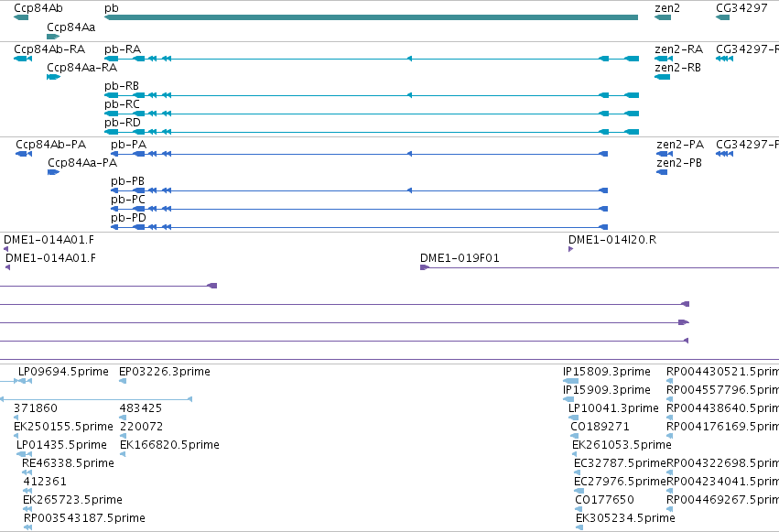This screenshot has width=779, height=532.
Task: Click the IP15809.3prime EST label
Action: click(607, 372)
